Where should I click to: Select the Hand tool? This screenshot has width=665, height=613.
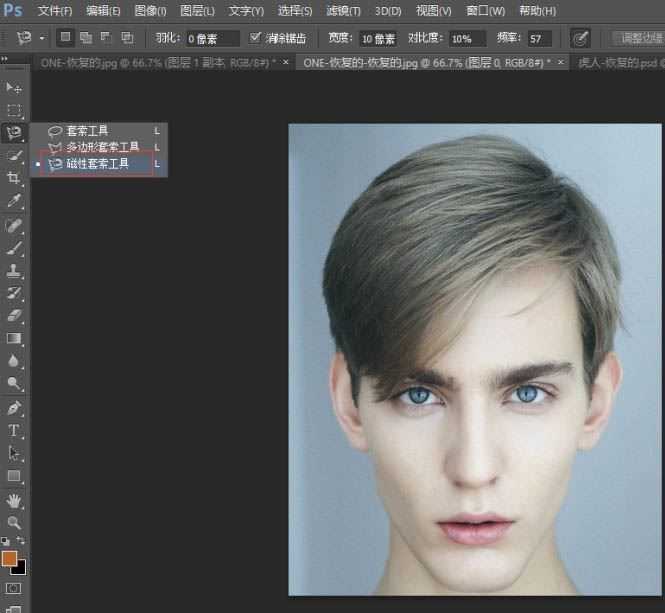pyautogui.click(x=14, y=500)
